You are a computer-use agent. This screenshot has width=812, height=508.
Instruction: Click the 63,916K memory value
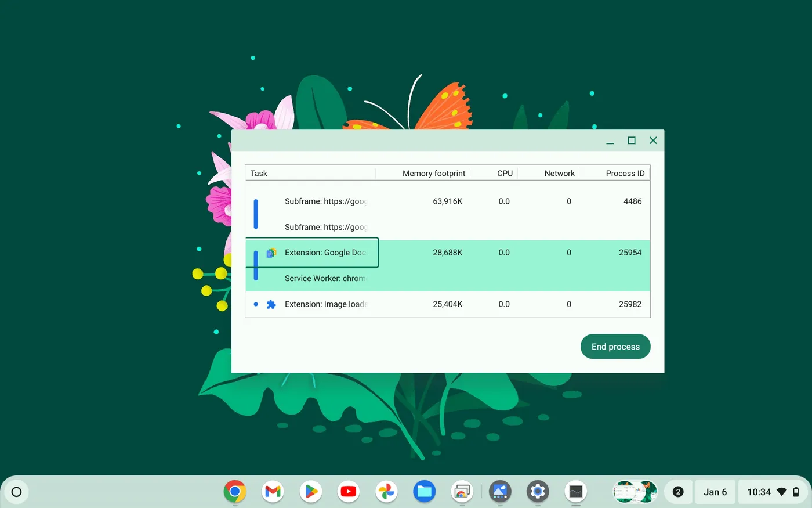click(x=448, y=201)
